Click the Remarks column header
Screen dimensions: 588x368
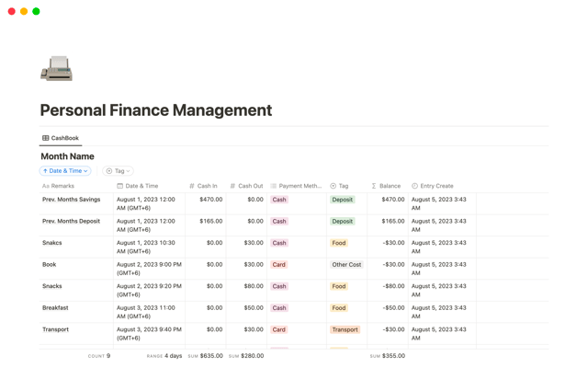click(59, 186)
